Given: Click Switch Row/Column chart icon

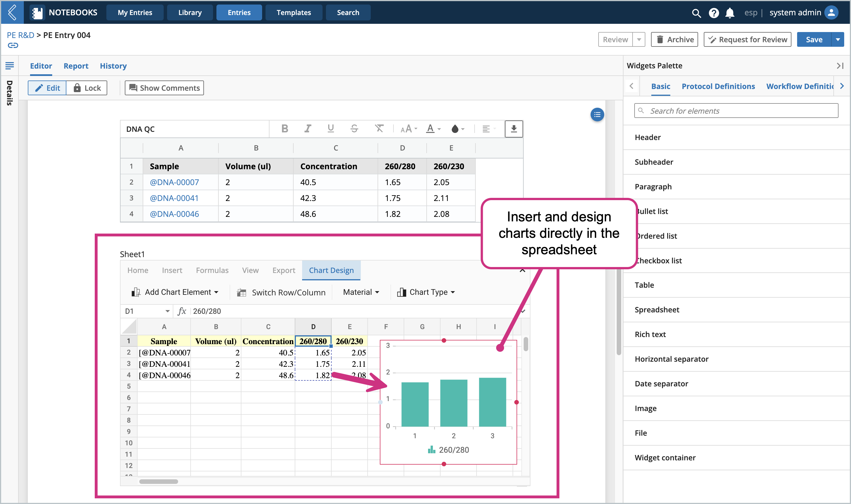Looking at the screenshot, I should tap(241, 293).
